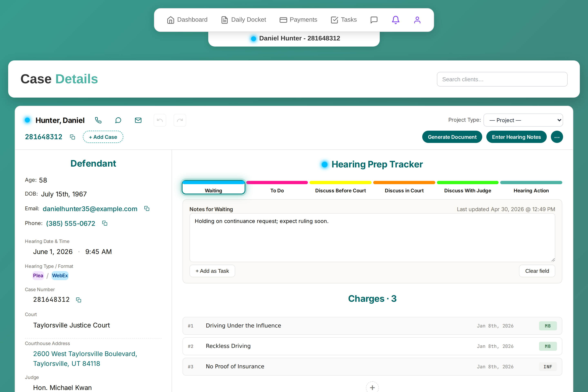Click the green Discuss With Judge bar

468,183
